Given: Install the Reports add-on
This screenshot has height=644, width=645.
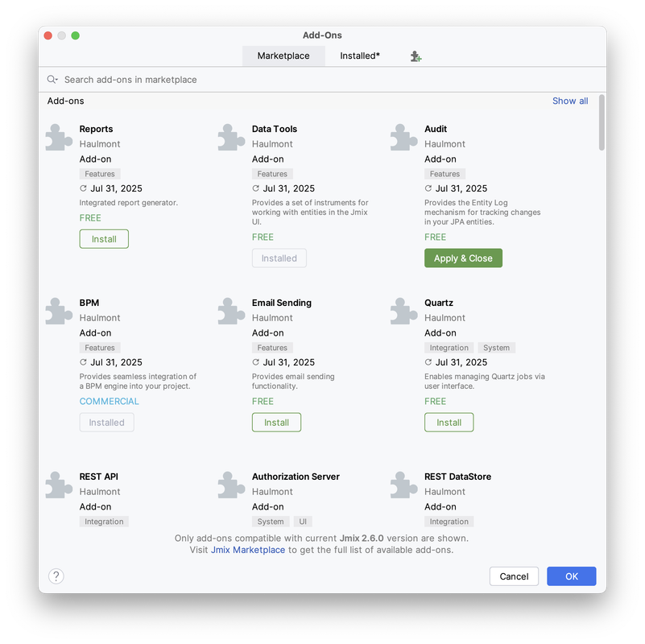Looking at the screenshot, I should (x=104, y=239).
